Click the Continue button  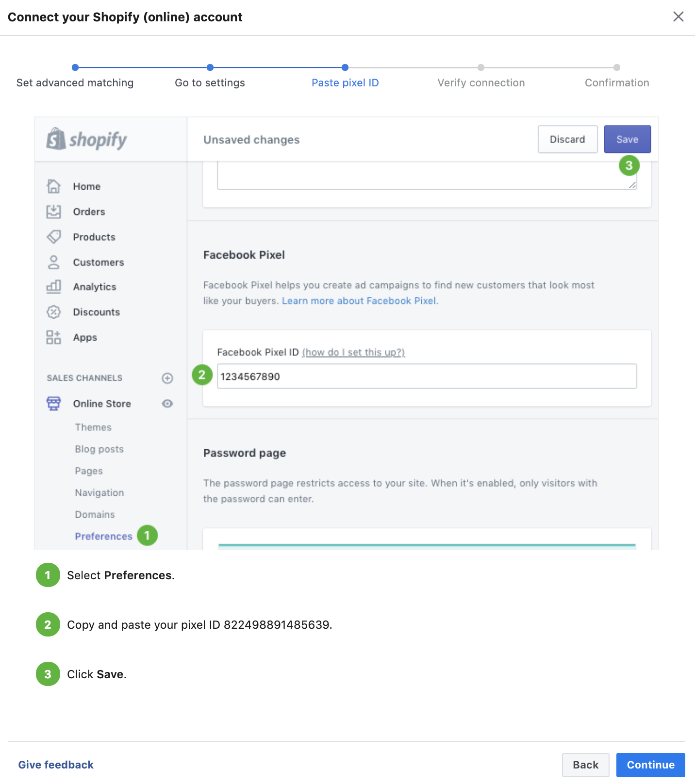click(650, 765)
